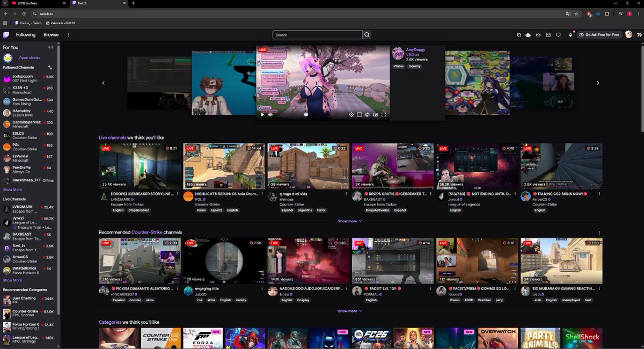Open Overwatch category cover
Image resolution: width=644 pixels, height=349 pixels.
click(x=498, y=338)
